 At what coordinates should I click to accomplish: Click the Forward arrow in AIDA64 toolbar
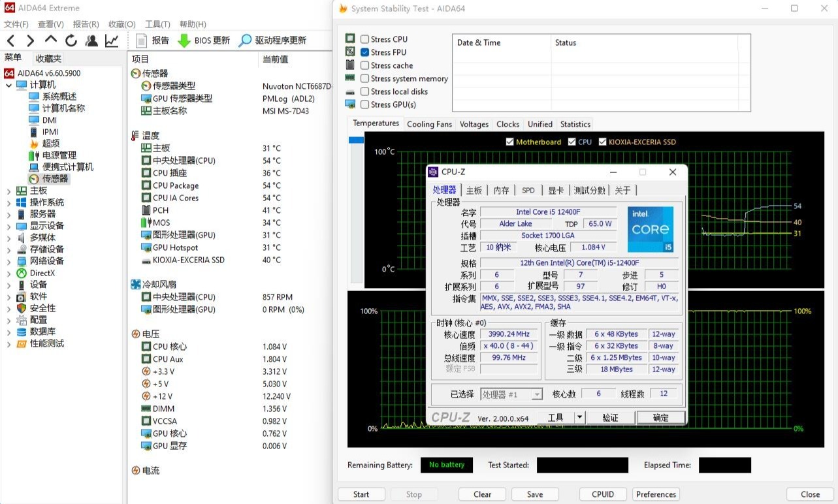30,40
